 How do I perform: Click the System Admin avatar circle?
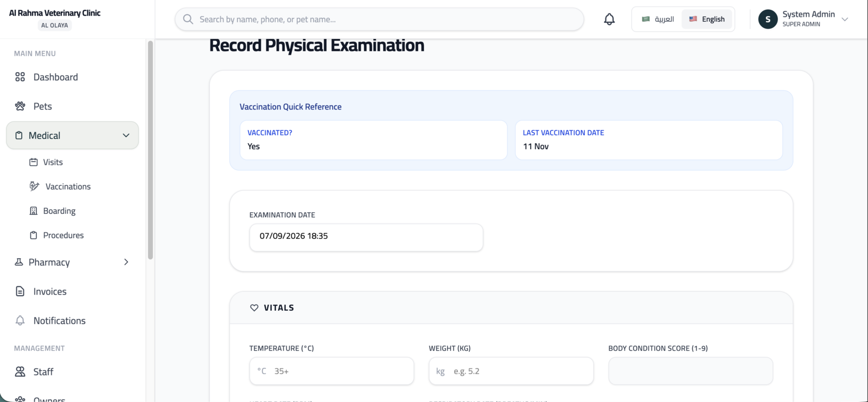768,19
